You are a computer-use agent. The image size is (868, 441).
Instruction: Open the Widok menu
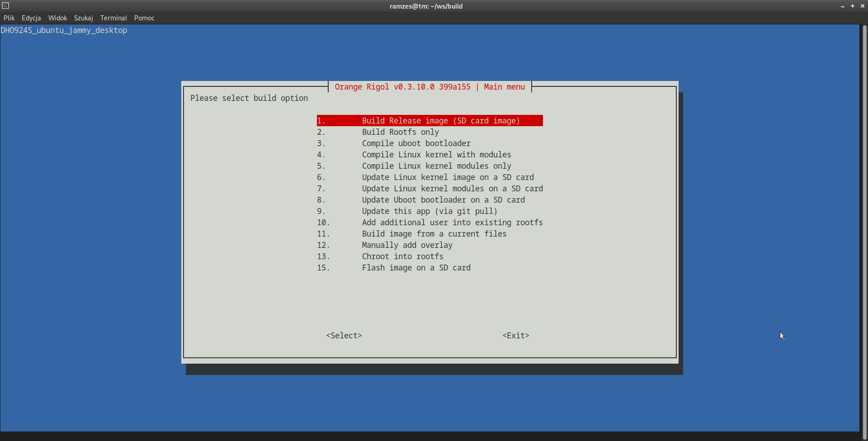click(57, 18)
